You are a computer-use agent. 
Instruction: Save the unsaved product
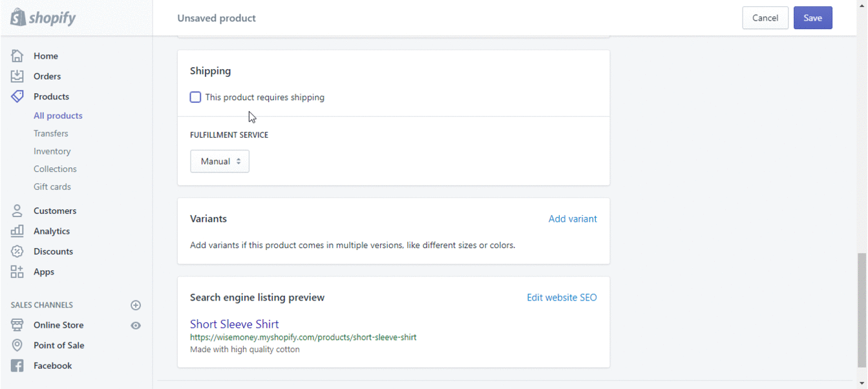[813, 18]
